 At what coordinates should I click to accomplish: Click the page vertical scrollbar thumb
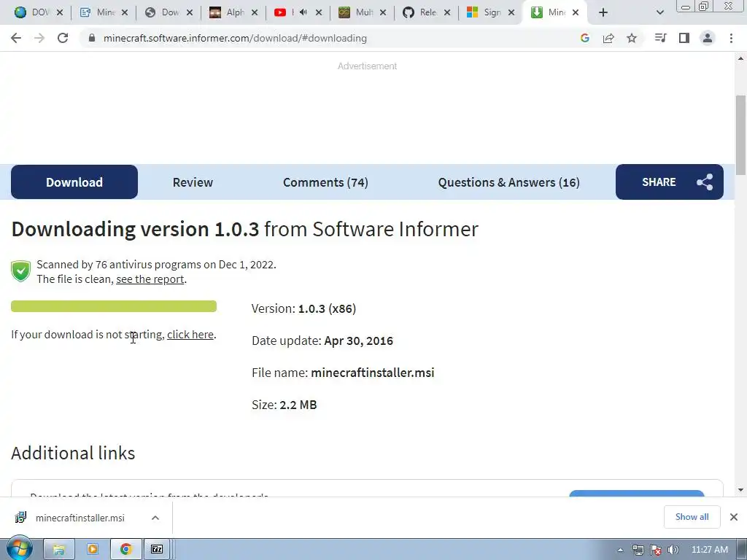coord(740,135)
